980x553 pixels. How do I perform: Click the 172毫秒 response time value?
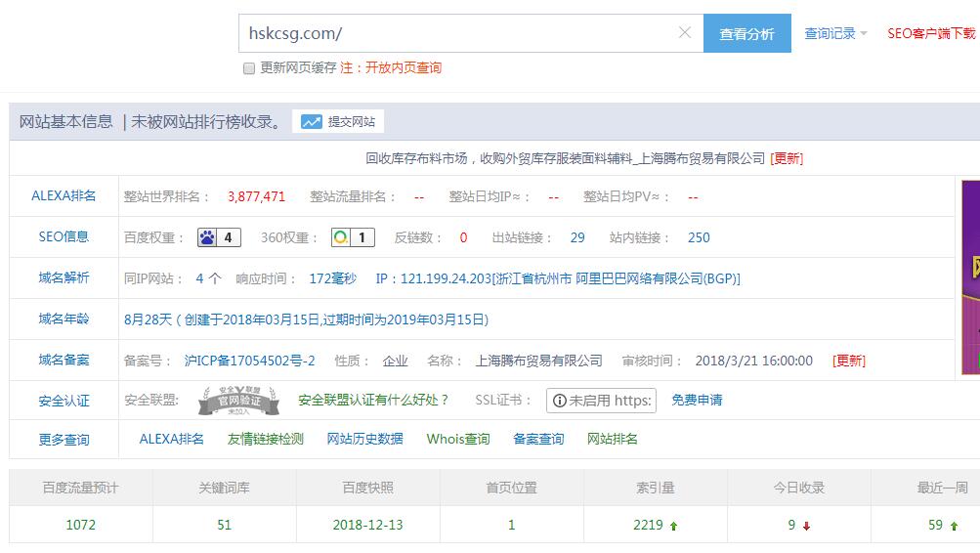[332, 278]
